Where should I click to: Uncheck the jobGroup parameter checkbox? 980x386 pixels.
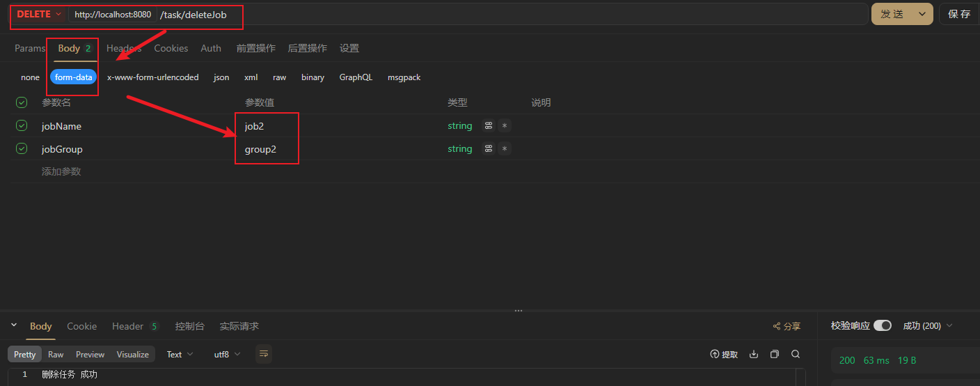click(22, 149)
